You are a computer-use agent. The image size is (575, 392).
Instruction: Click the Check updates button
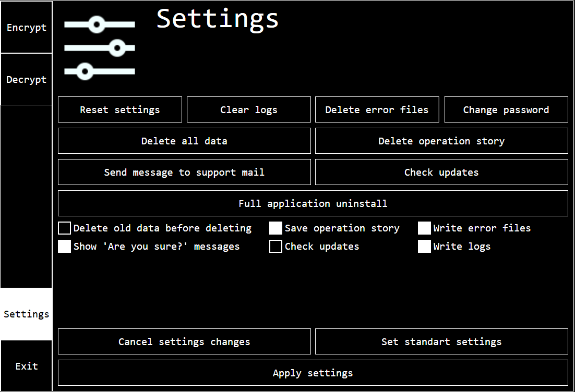(441, 172)
